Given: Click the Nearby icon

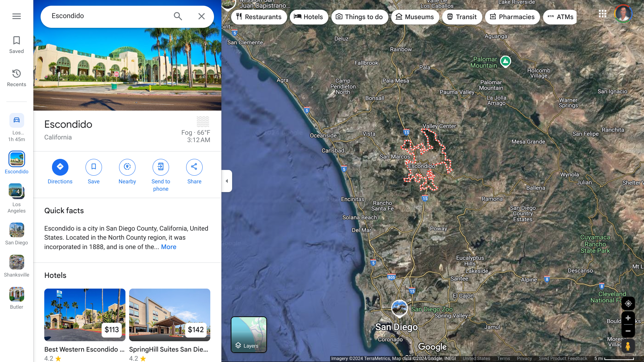Looking at the screenshot, I should tap(127, 167).
